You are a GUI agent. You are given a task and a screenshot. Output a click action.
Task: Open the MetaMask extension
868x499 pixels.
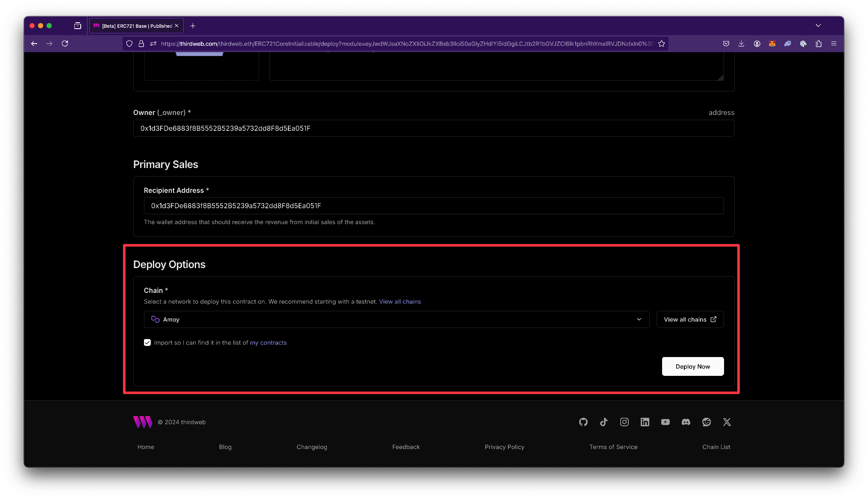point(772,43)
